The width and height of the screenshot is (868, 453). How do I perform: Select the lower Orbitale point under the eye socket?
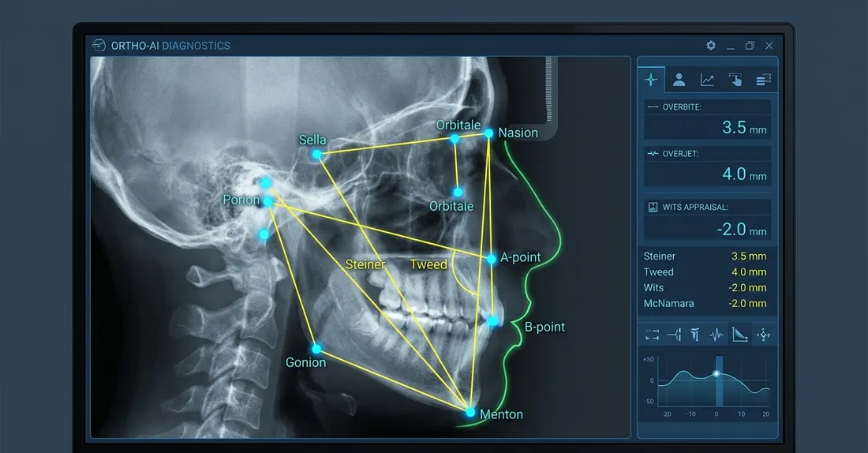[458, 192]
